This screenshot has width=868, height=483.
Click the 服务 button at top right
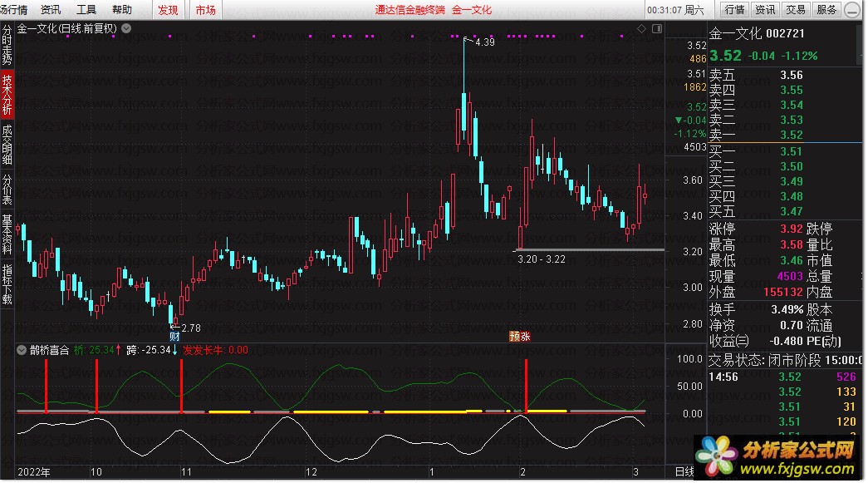tap(826, 9)
